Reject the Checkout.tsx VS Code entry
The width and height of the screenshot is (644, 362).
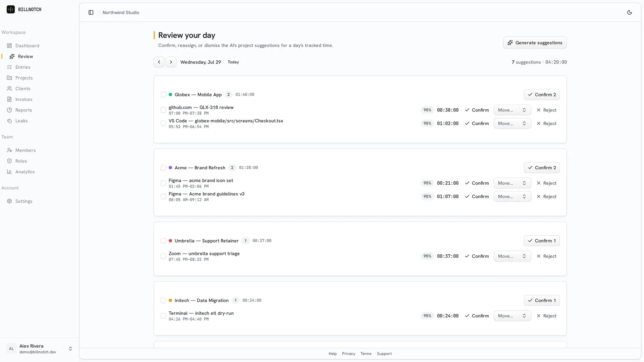click(546, 123)
